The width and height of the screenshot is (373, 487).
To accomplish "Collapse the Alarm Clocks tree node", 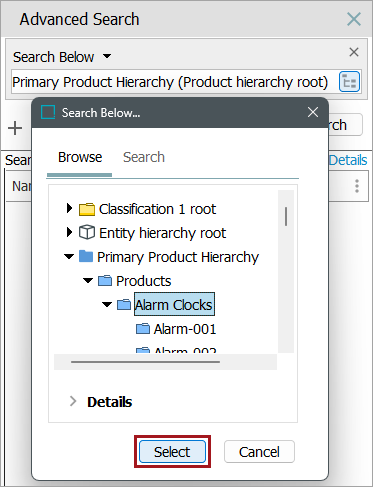I will pyautogui.click(x=107, y=304).
